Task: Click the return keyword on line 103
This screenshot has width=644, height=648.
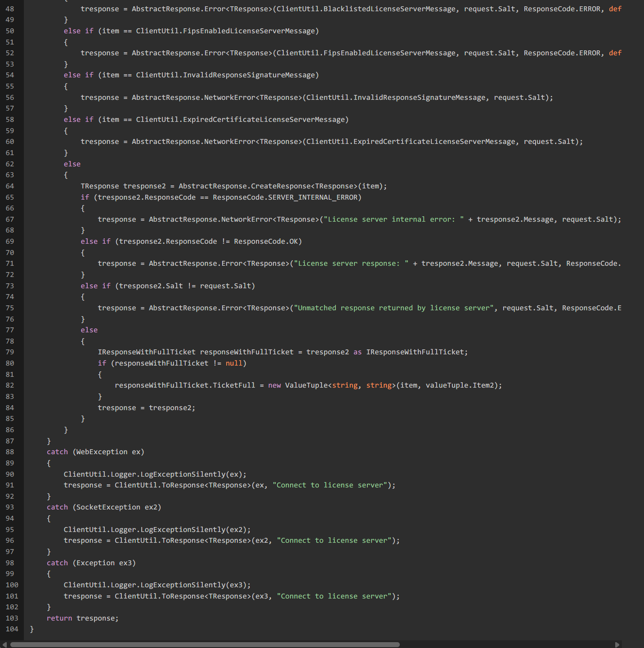Action: pos(59,618)
